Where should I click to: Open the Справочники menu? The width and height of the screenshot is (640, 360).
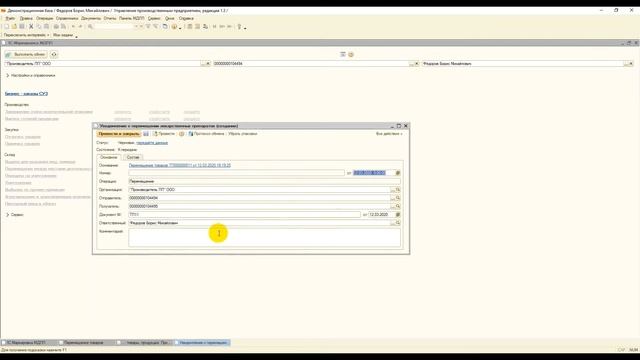click(67, 18)
